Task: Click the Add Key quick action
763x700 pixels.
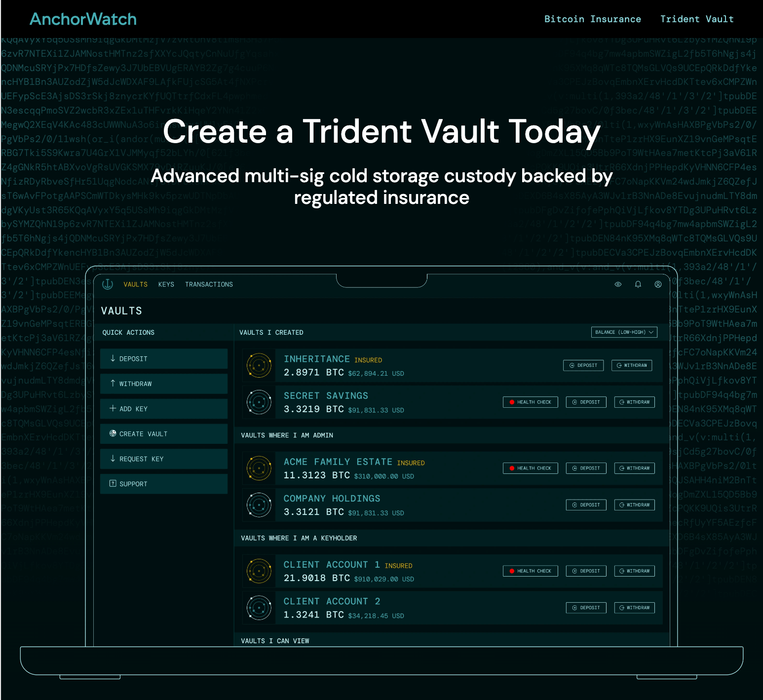Action: coord(164,409)
